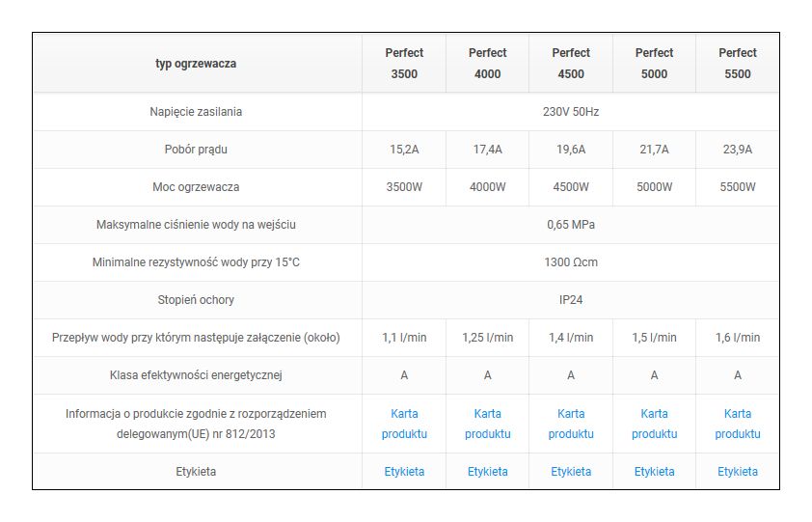This screenshot has width=812, height=522.
Task: Select the Perfect 3500 column header
Action: tap(404, 64)
